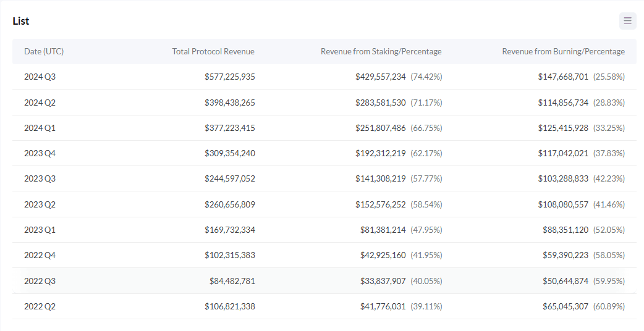Viewport: 644px width, 331px height.
Task: Click total revenue value $577,225,935
Action: (229, 77)
